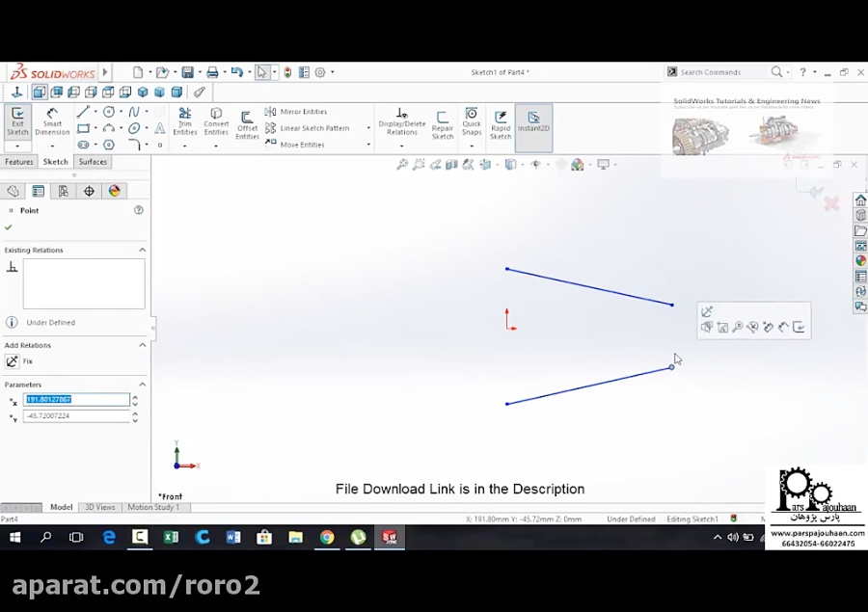868x612 pixels.
Task: Open the Motion Study 1 tab
Action: (153, 506)
